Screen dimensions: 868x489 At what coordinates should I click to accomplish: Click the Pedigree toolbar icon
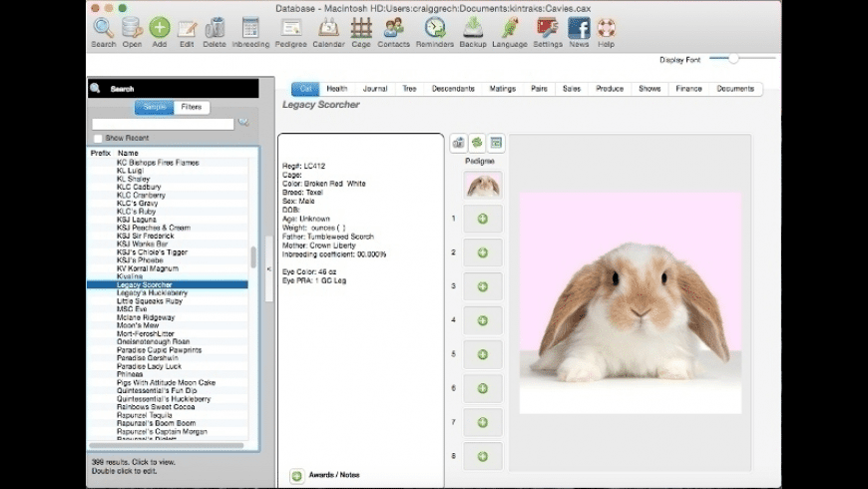coord(290,29)
